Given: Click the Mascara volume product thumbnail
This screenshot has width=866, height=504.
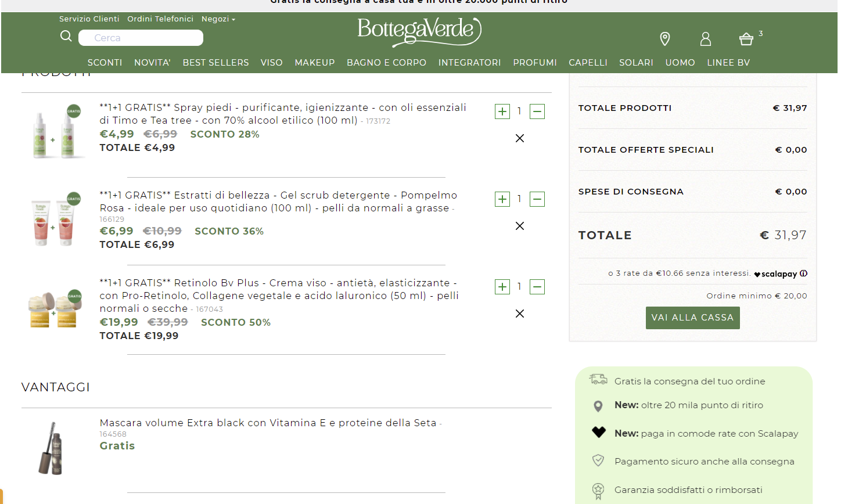Looking at the screenshot, I should pyautogui.click(x=55, y=448).
